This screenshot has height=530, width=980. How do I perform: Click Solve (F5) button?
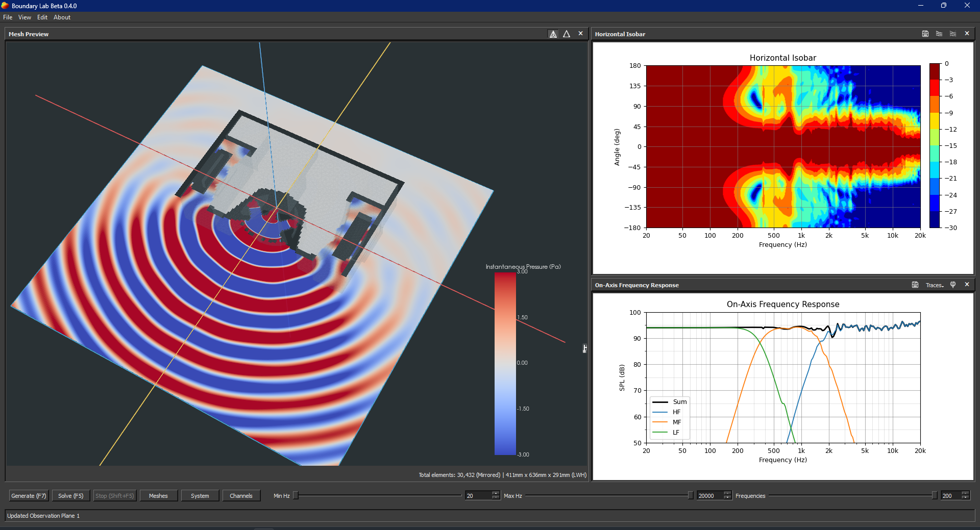click(71, 496)
